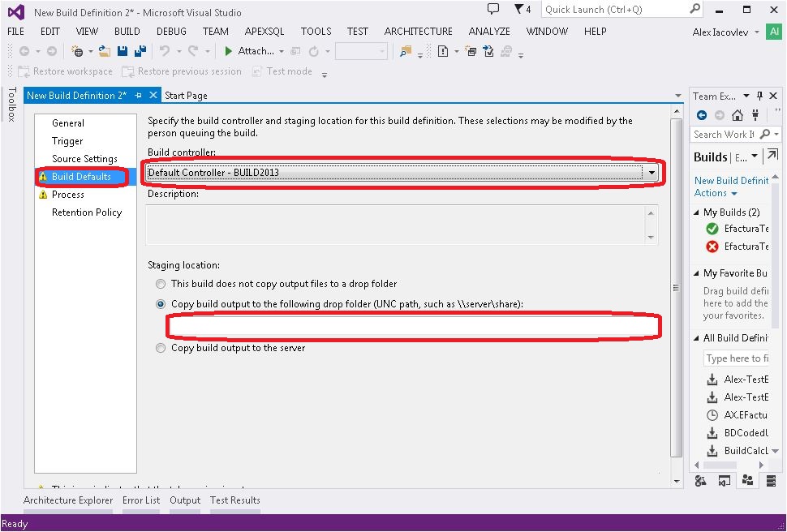The height and width of the screenshot is (532, 787).
Task: Open the successful EfacturaTe build
Action: click(x=737, y=229)
